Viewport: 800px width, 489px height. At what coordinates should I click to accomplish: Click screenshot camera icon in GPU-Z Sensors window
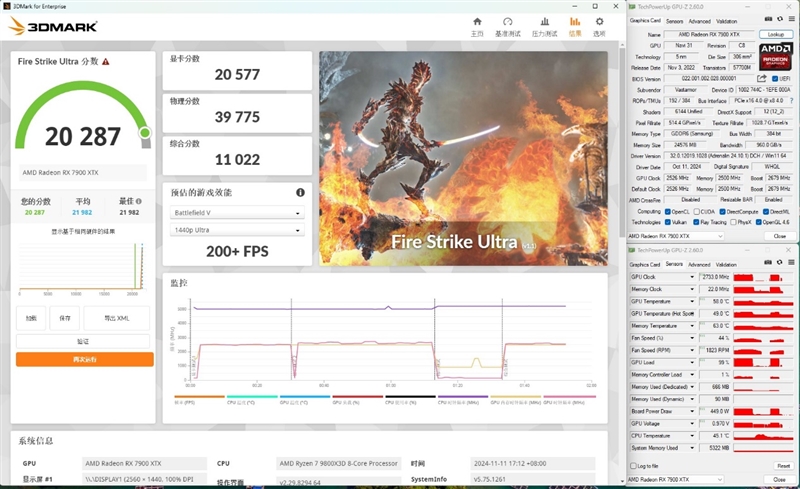click(x=768, y=263)
